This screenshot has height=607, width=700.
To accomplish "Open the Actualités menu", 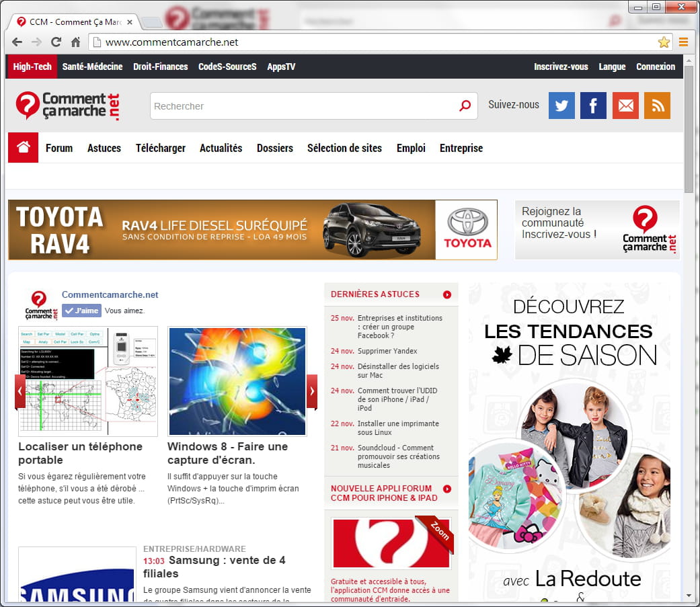I will tap(221, 148).
